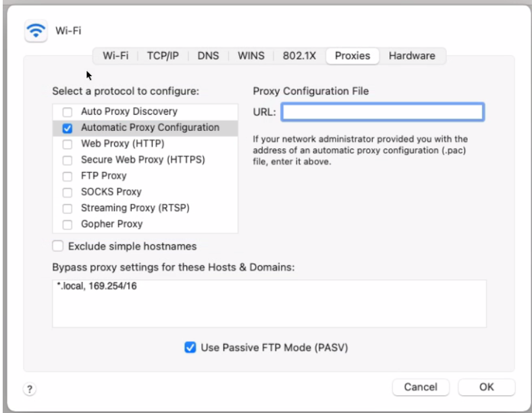Switch to the Hardware tab

(412, 56)
